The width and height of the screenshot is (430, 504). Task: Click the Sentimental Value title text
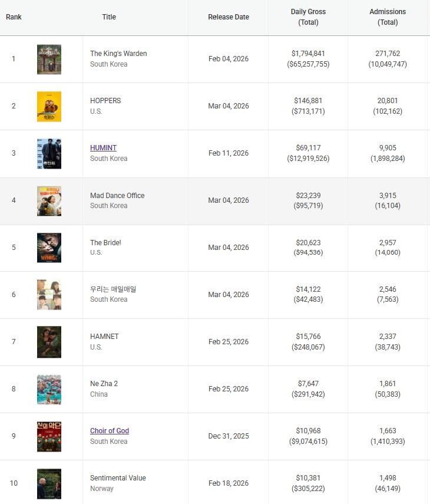point(118,478)
